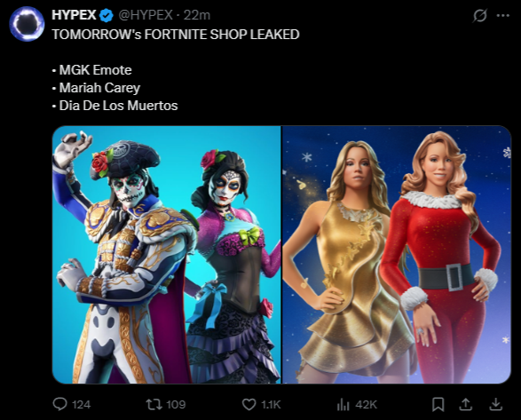Click the repost arrows icon

point(154,404)
